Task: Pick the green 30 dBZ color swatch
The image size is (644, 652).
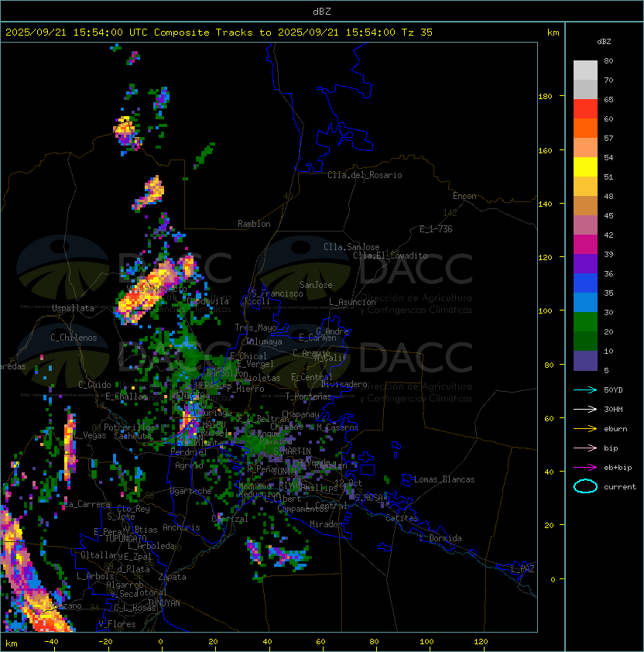Action: pyautogui.click(x=585, y=321)
